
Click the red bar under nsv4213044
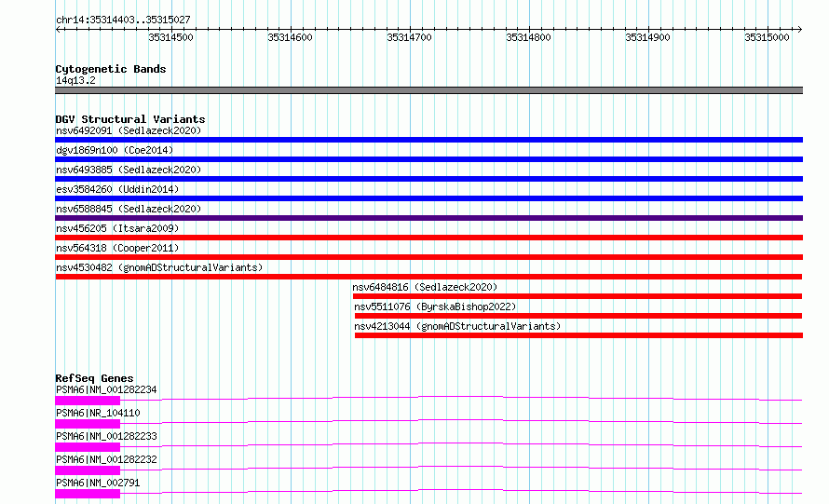pyautogui.click(x=579, y=335)
